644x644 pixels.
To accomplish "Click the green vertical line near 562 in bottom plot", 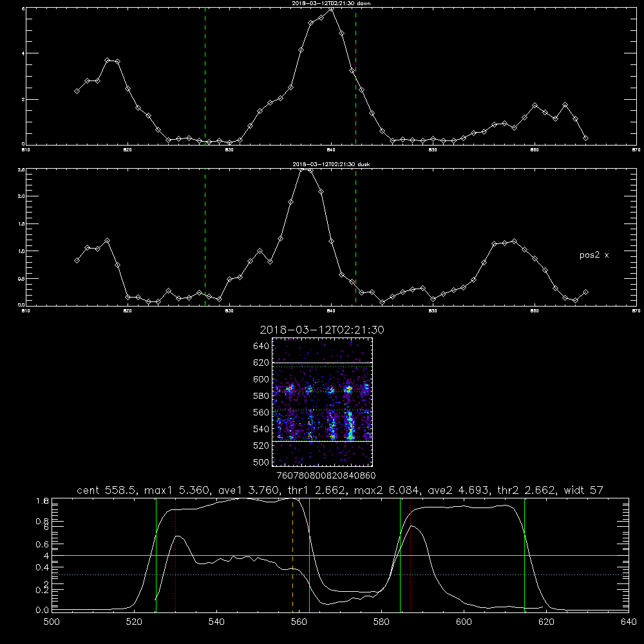I will 309,554.
